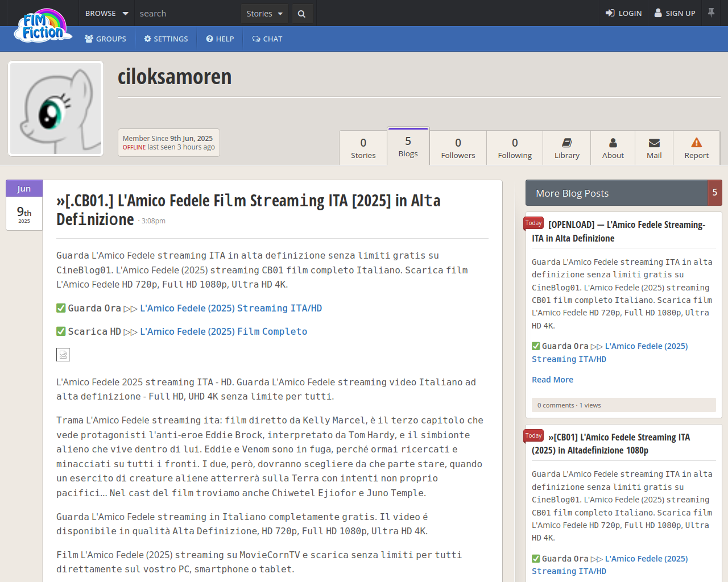Click Read More in the first sidebar post
Viewport: 728px width, 582px height.
(x=552, y=380)
